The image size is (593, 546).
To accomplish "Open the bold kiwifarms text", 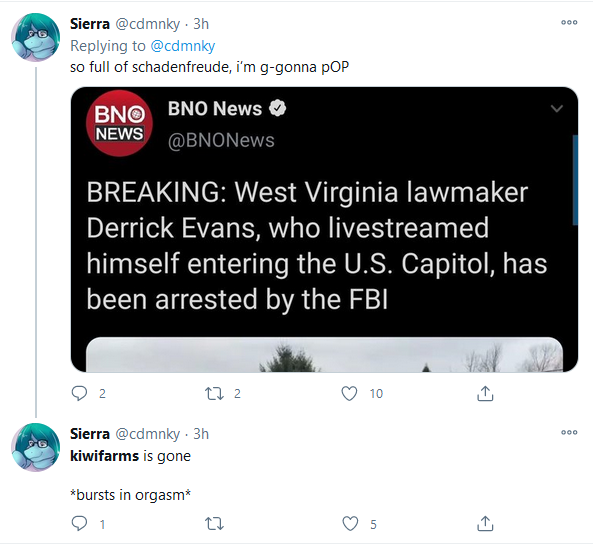I will pyautogui.click(x=104, y=456).
